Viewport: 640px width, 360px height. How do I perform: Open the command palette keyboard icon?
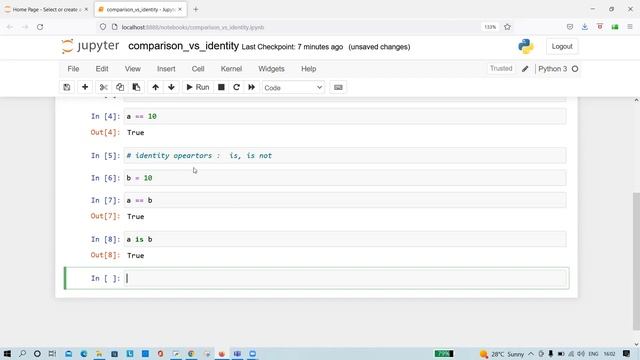pyautogui.click(x=338, y=87)
